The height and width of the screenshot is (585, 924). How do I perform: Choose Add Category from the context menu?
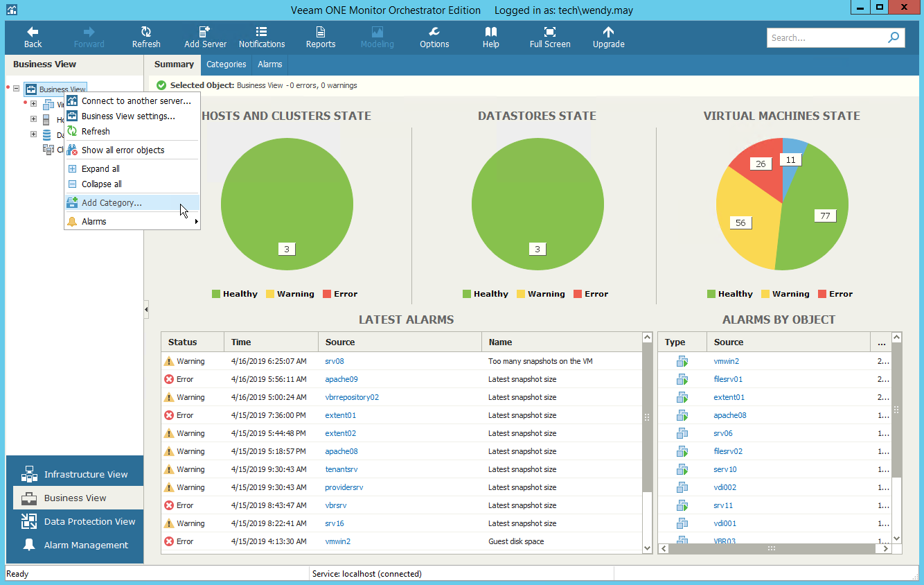click(132, 203)
